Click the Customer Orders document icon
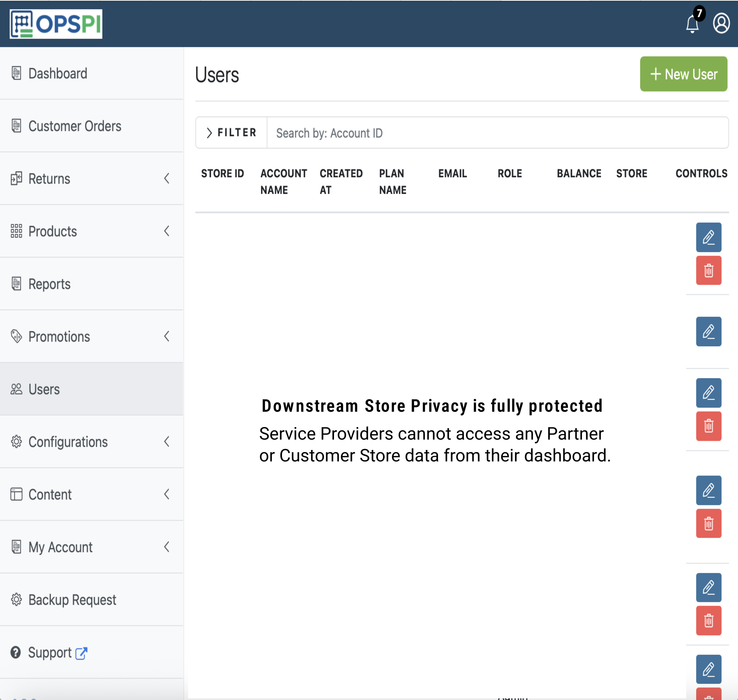This screenshot has height=700, width=738. pos(16,126)
